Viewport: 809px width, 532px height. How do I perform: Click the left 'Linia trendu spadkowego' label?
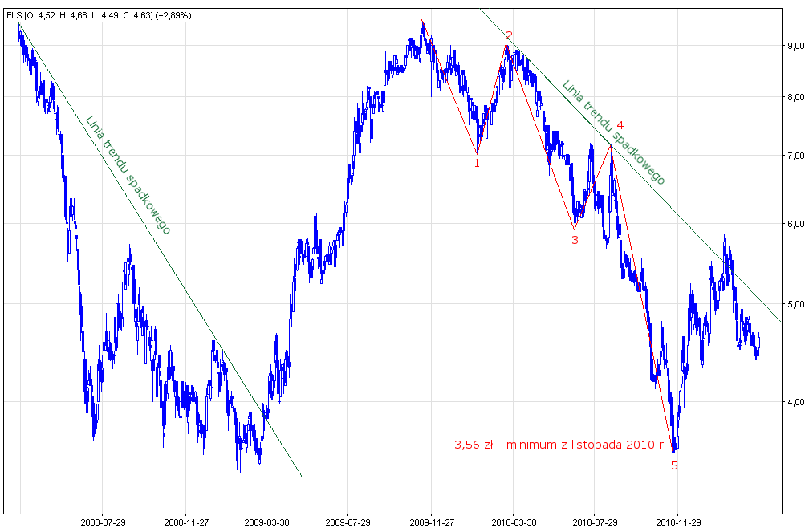point(128,174)
